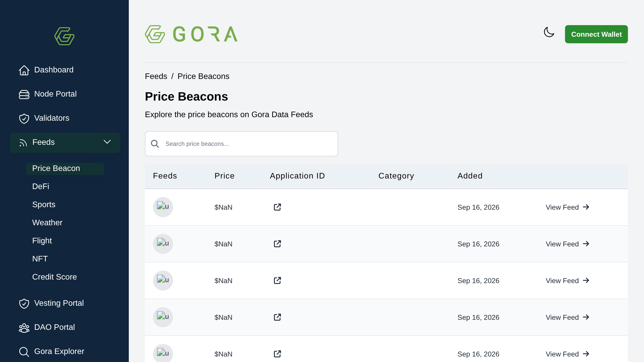
Task: Click the Feeds column header
Action: 165,176
